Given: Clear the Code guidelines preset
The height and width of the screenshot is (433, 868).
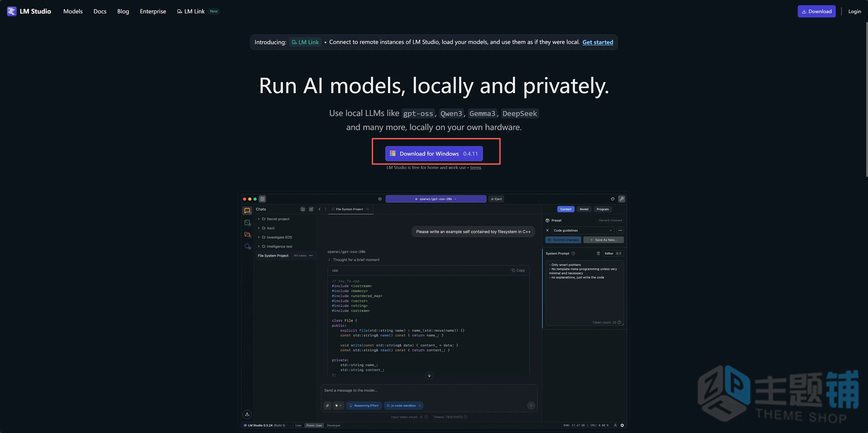Looking at the screenshot, I should coord(548,231).
